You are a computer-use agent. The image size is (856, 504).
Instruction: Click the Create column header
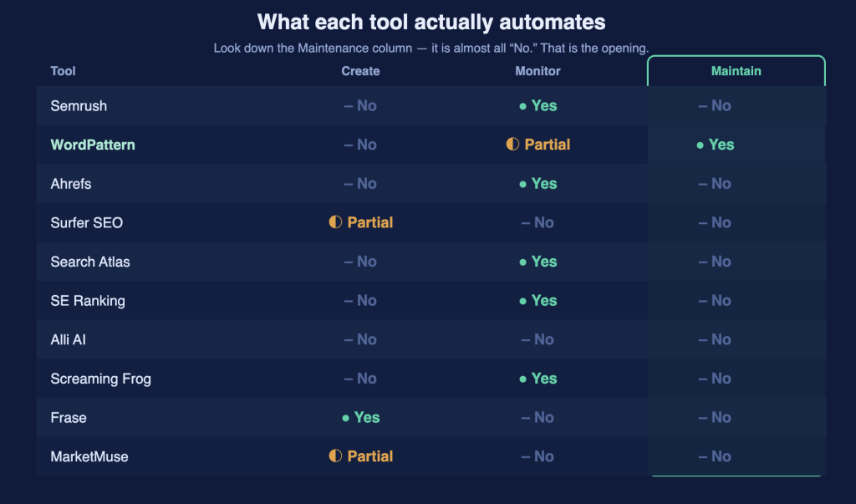360,71
